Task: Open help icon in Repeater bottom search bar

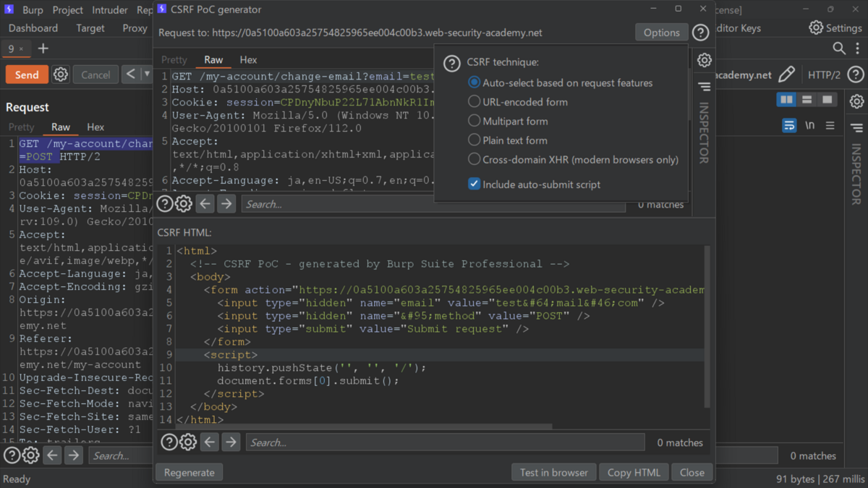Action: (12, 455)
